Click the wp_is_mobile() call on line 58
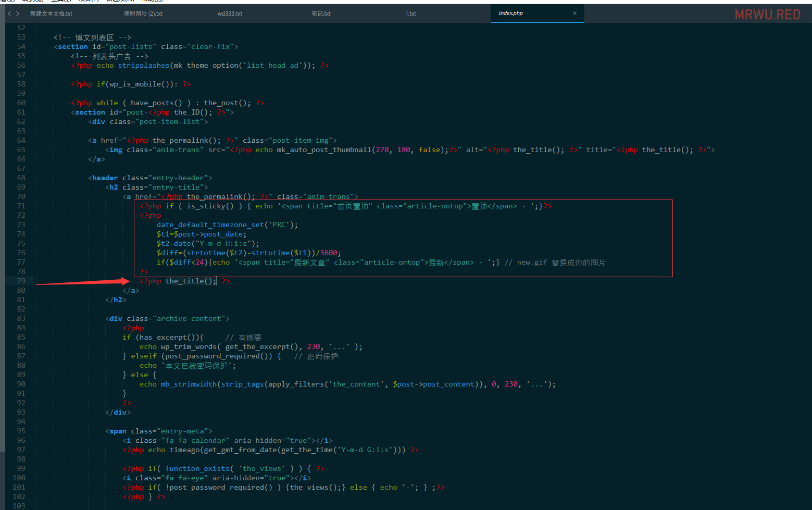The image size is (812, 510). coord(139,84)
